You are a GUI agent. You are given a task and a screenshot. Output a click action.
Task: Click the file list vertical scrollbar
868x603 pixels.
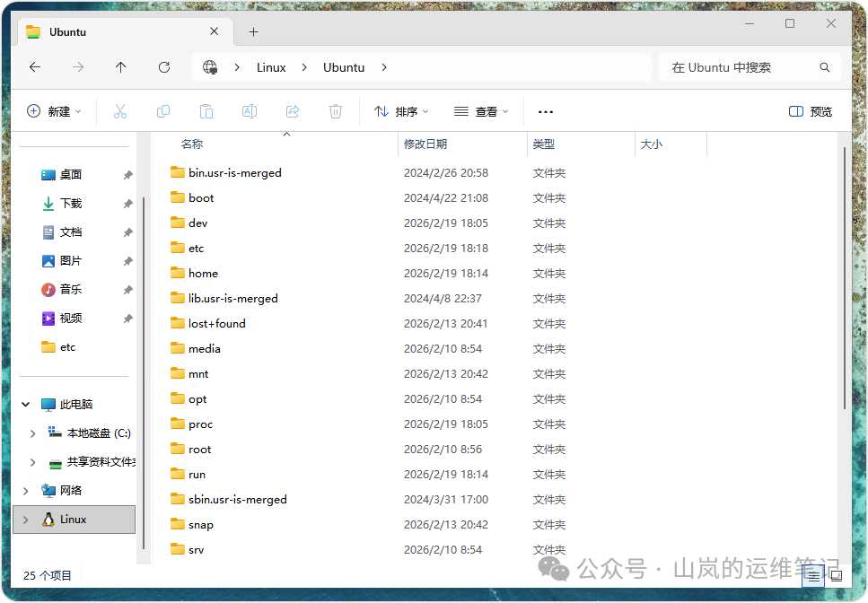click(x=844, y=278)
